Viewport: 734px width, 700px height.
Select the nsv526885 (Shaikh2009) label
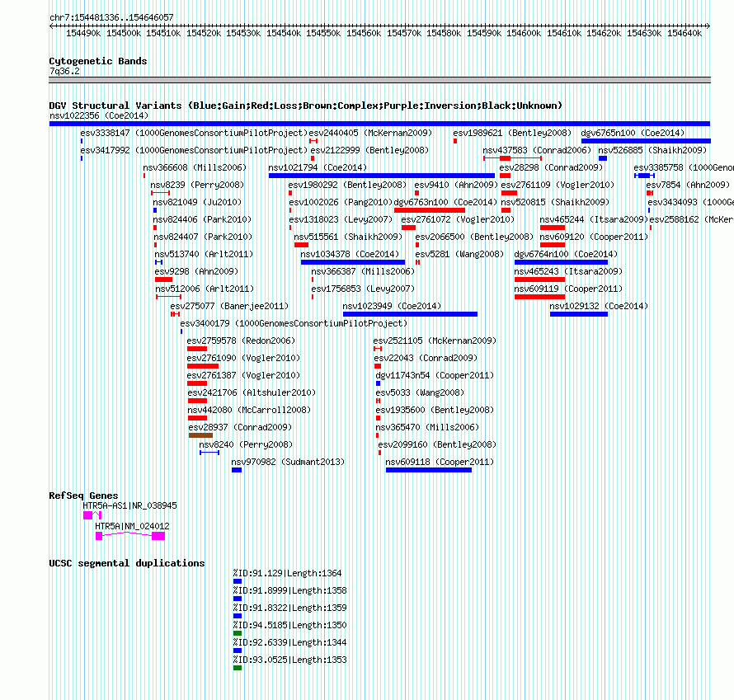[x=652, y=150]
